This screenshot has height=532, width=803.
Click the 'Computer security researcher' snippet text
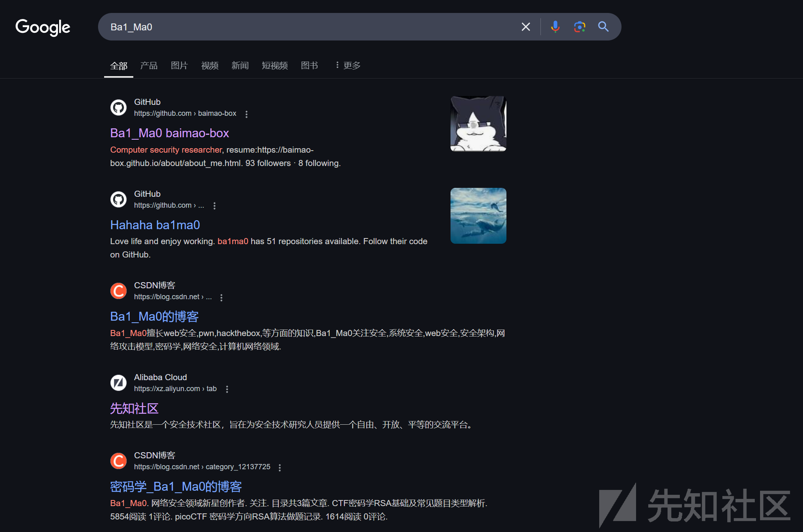[x=166, y=150]
